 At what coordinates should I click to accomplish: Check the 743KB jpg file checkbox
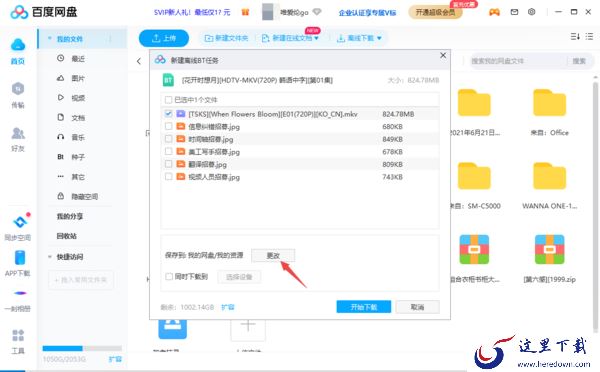[168, 176]
